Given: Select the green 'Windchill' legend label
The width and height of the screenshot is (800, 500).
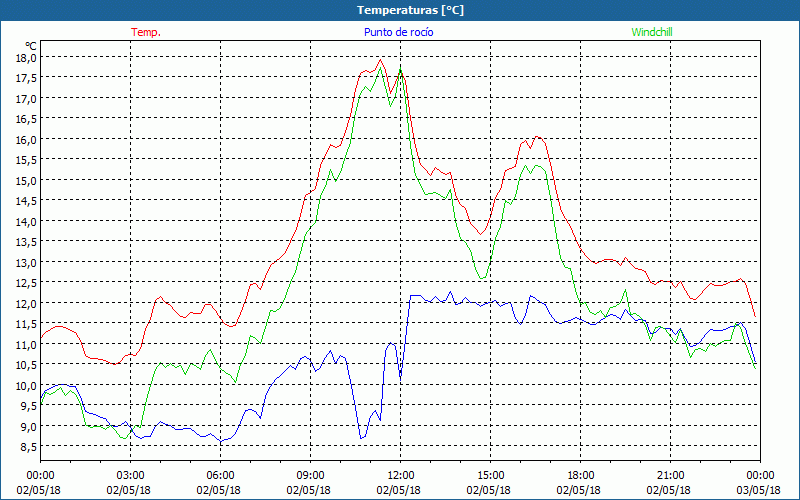Looking at the screenshot, I should click(x=652, y=32).
